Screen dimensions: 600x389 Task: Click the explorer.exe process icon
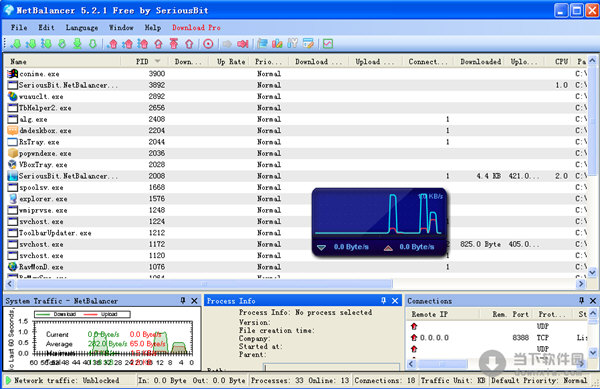coord(13,199)
